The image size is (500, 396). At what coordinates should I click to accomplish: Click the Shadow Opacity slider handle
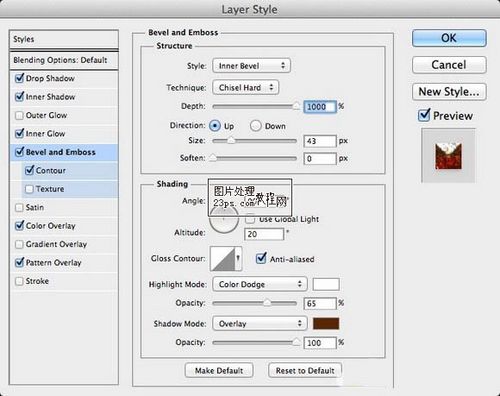296,342
